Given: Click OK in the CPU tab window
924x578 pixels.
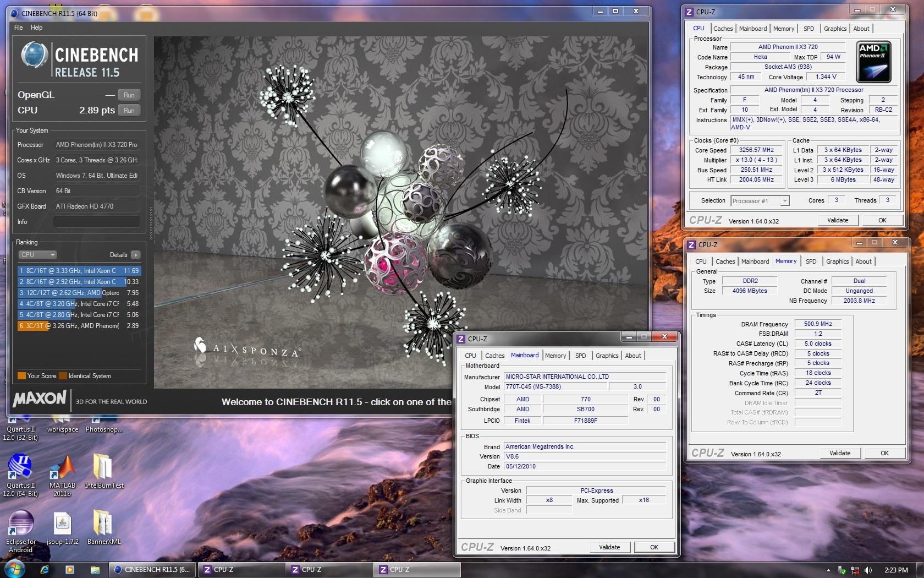Looking at the screenshot, I should [x=882, y=220].
